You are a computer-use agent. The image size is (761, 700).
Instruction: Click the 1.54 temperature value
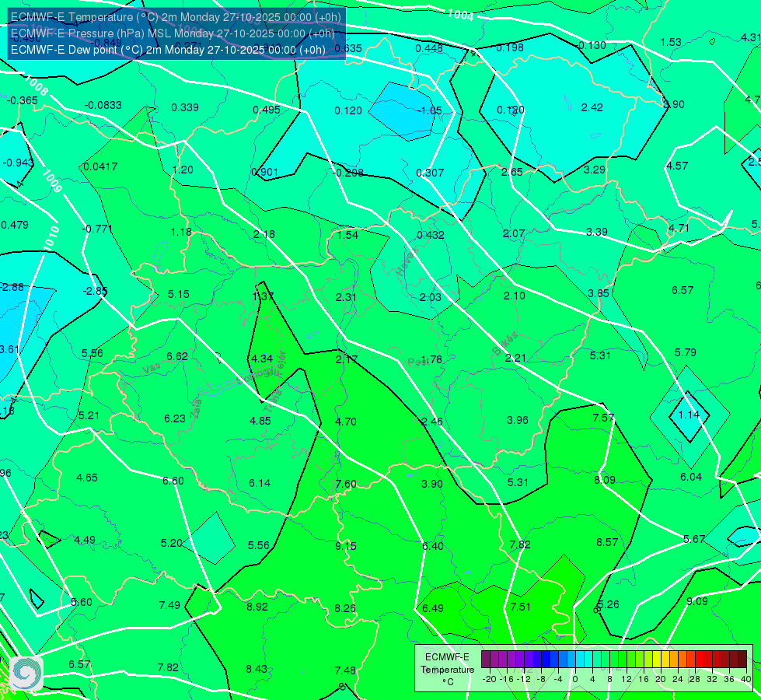click(347, 236)
